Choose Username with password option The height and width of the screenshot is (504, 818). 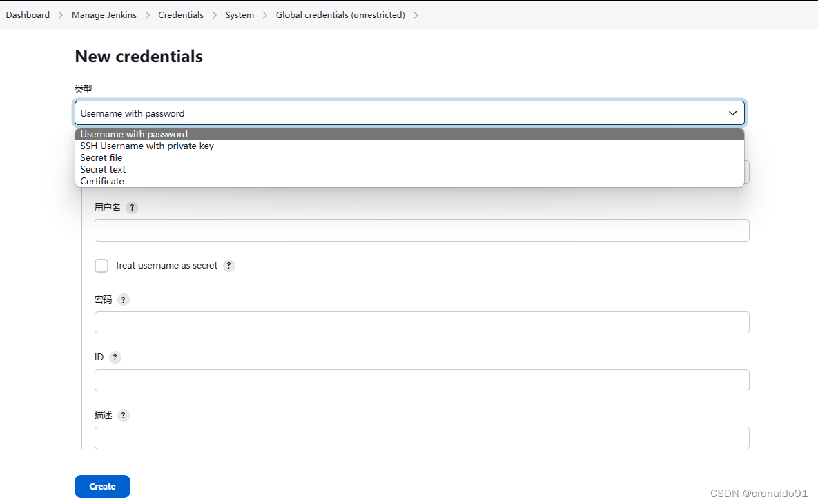pos(409,134)
